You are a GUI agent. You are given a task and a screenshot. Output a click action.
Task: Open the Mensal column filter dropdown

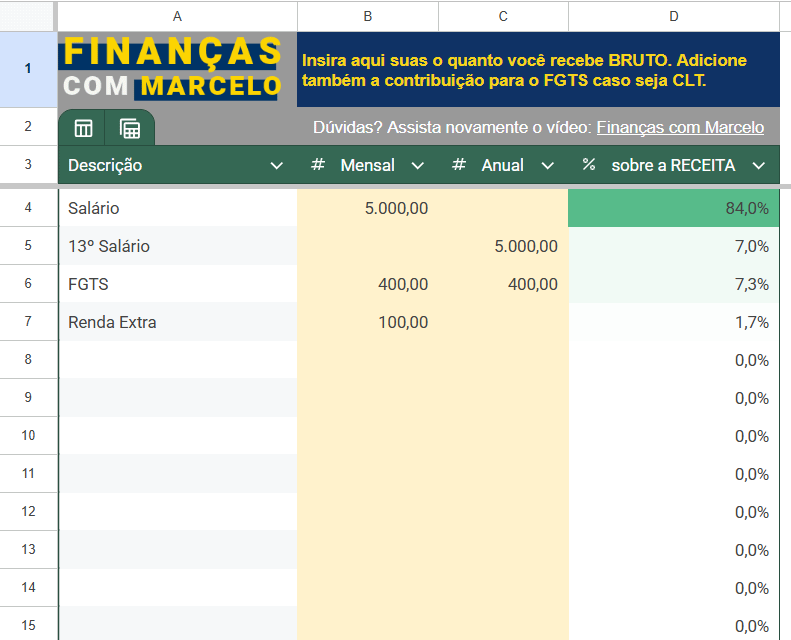pos(417,165)
